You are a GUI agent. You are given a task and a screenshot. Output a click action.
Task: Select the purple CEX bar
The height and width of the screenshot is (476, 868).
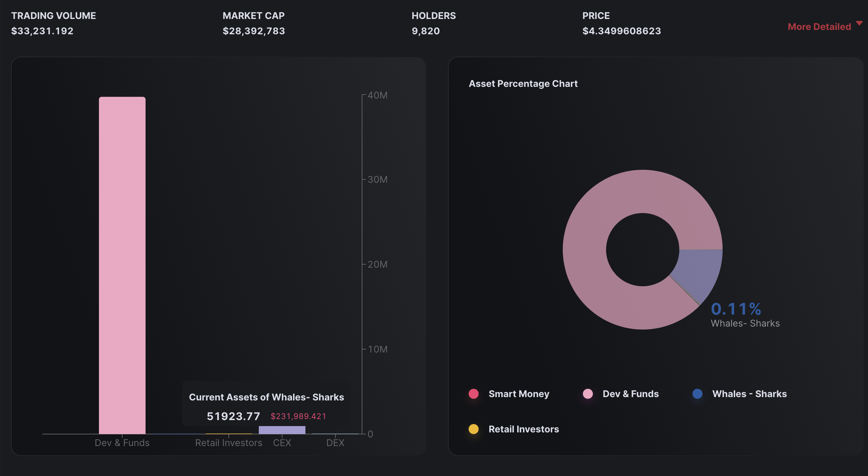[282, 430]
